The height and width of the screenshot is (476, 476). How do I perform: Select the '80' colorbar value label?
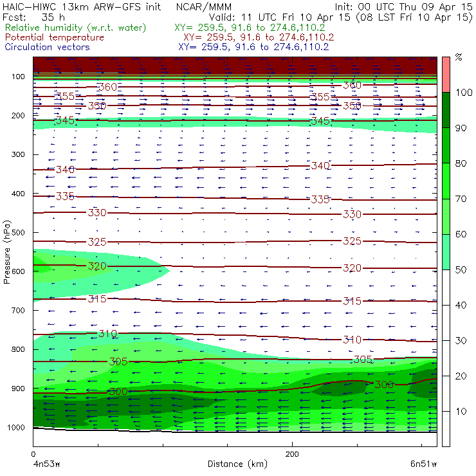pos(461,163)
